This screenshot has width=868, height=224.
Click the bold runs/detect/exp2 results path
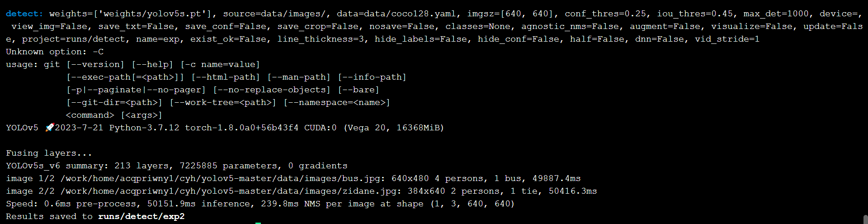click(x=141, y=217)
